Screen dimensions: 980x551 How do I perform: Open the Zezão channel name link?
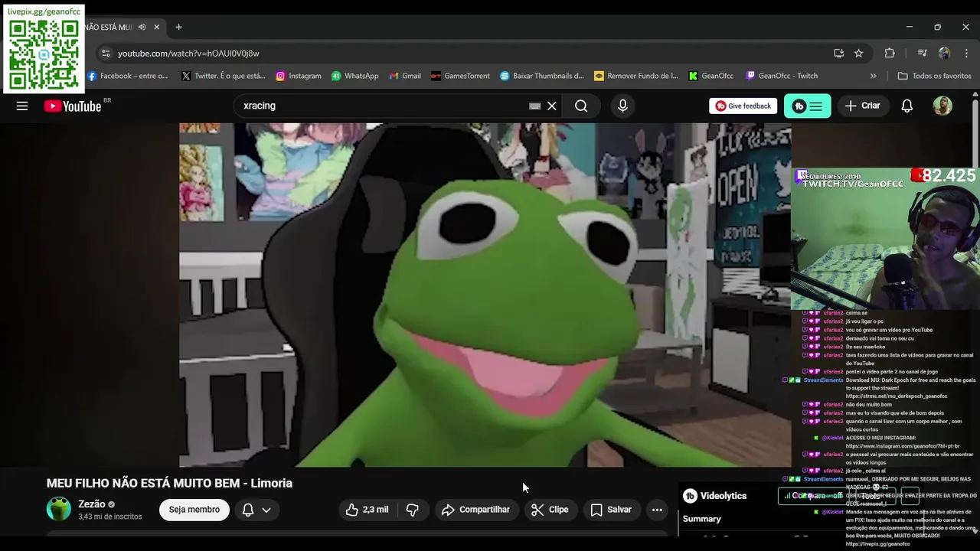pos(92,504)
